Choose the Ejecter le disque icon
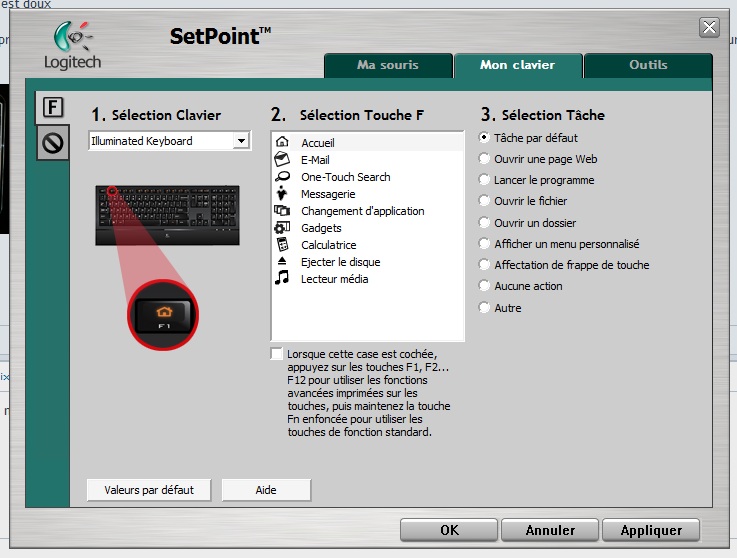 pyautogui.click(x=282, y=262)
